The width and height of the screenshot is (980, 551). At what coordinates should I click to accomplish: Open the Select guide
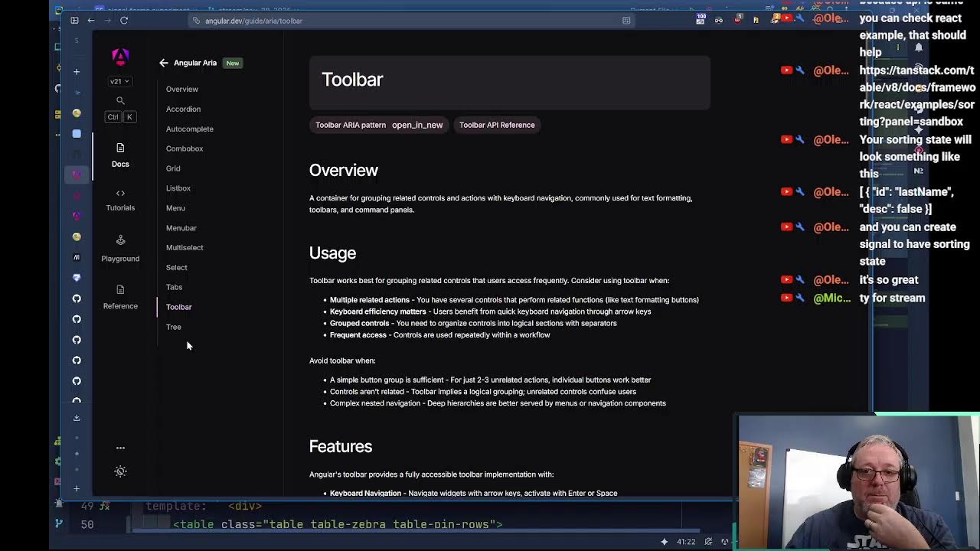tap(177, 268)
